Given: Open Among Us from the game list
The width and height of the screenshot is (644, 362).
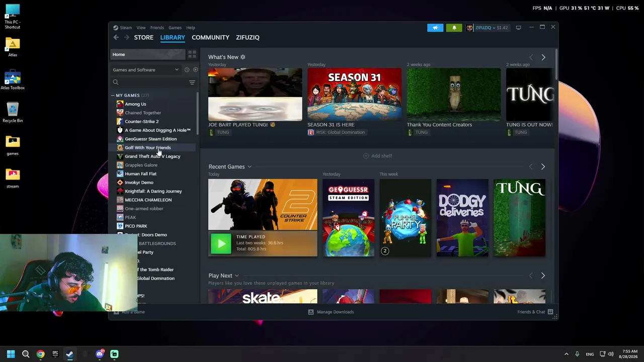Looking at the screenshot, I should (x=135, y=104).
